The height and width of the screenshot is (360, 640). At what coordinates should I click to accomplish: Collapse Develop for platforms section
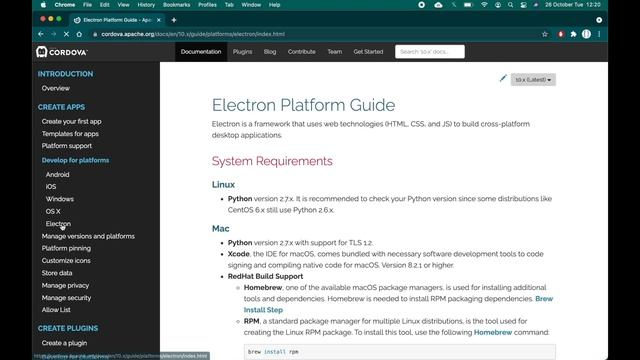coord(75,160)
